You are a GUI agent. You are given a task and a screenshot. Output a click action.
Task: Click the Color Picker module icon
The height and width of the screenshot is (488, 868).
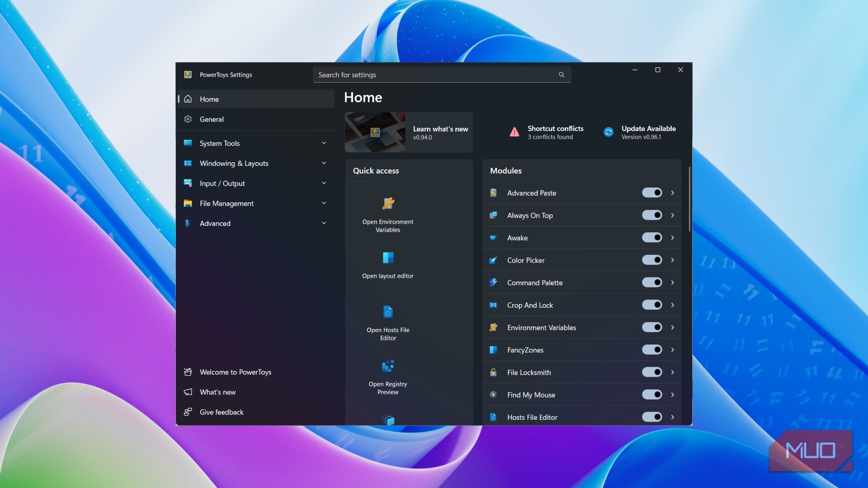(x=493, y=260)
